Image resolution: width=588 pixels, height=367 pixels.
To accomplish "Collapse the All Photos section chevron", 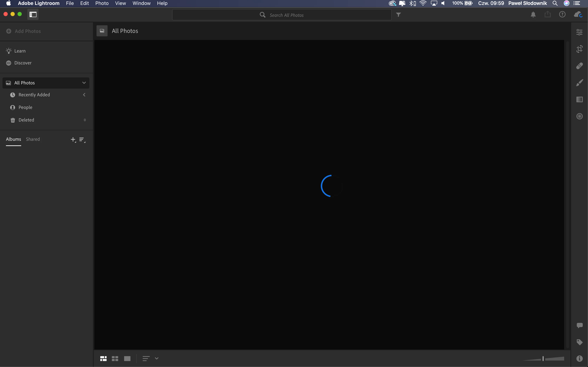I will click(x=84, y=83).
